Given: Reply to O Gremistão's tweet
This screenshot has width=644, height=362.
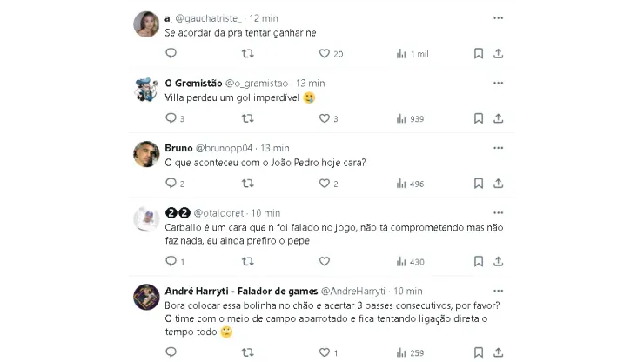Looking at the screenshot, I should 171,119.
